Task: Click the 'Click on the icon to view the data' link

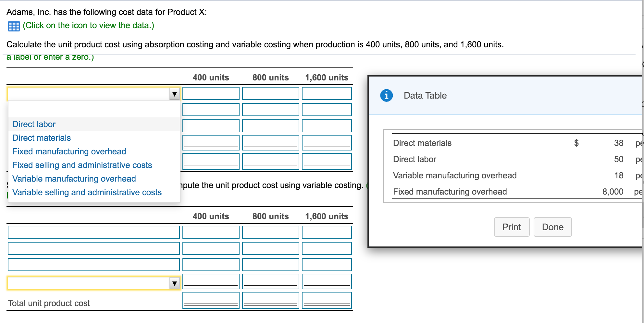Action: tap(88, 25)
